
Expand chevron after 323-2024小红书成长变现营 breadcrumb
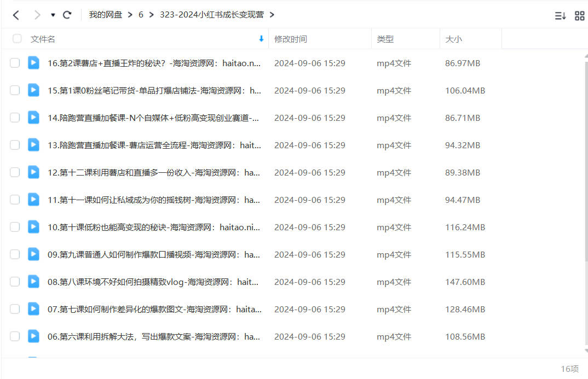(272, 15)
